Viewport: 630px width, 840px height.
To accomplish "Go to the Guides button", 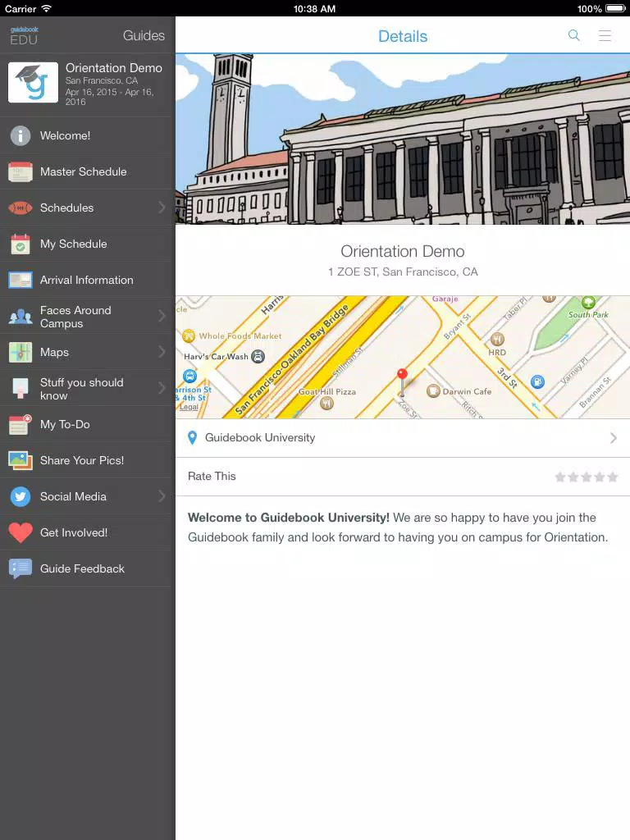I will 144,35.
